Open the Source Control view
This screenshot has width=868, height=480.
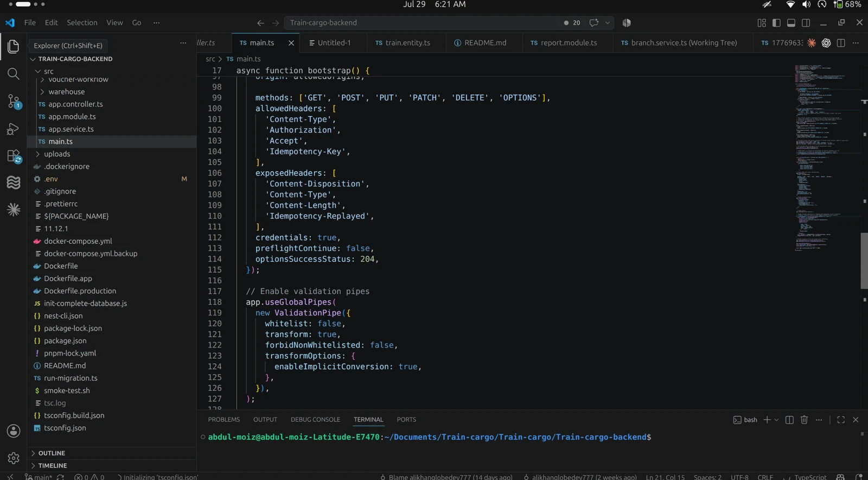pyautogui.click(x=14, y=101)
